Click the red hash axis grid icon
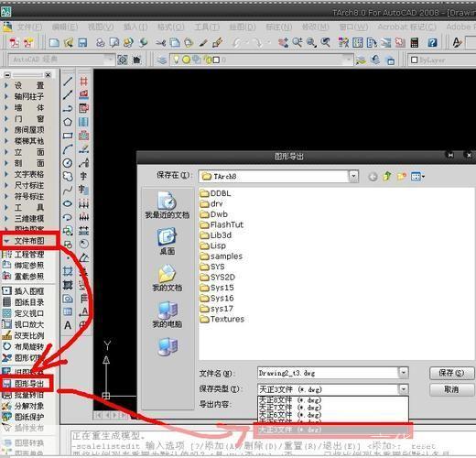Image resolution: width=476 pixels, height=458 pixels. 84,82
